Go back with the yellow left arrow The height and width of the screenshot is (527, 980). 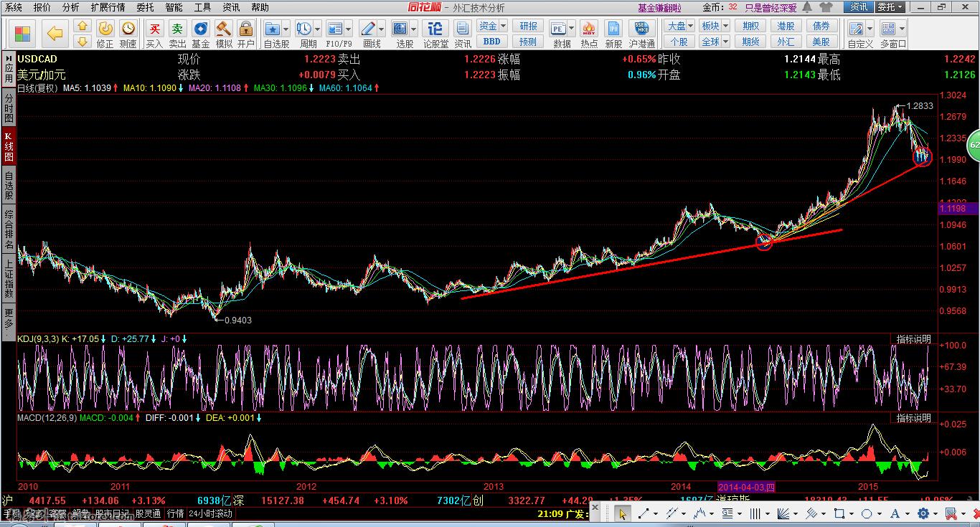click(55, 33)
